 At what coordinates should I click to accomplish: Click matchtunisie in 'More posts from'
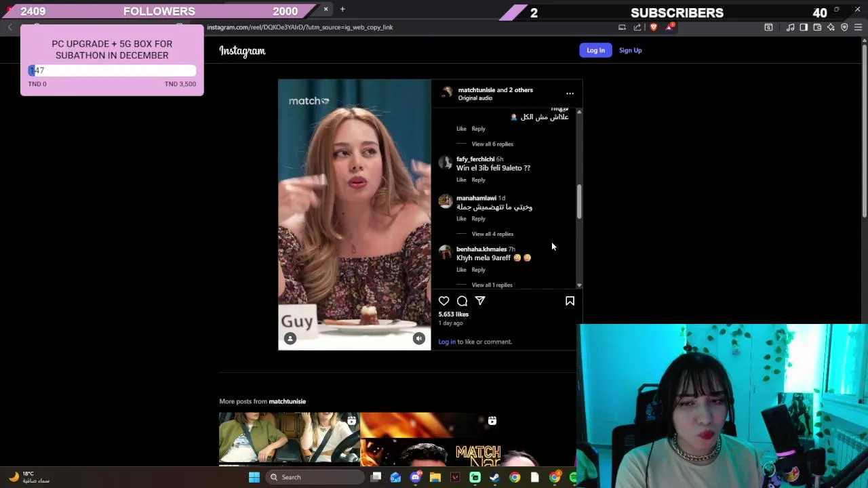click(x=287, y=401)
